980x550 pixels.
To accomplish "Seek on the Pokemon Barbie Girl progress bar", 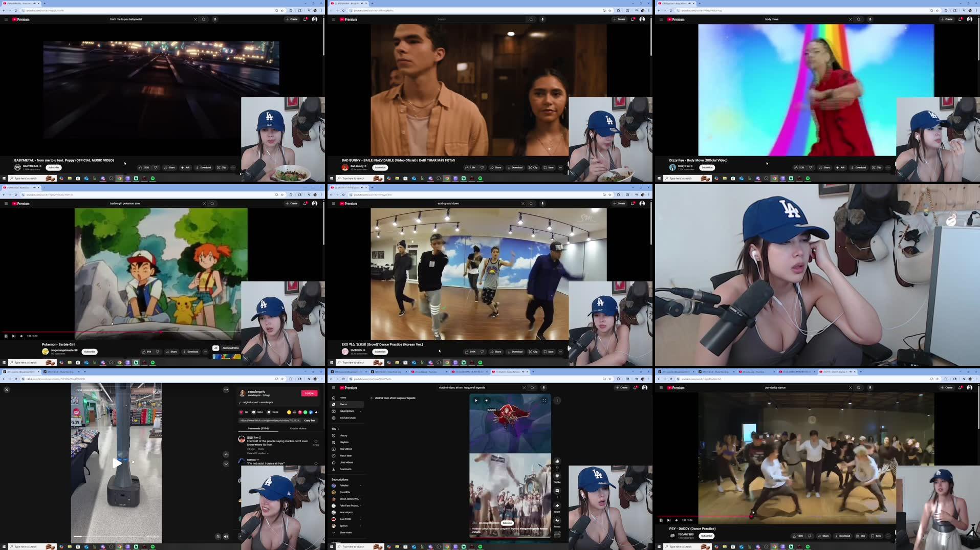I will coord(120,332).
